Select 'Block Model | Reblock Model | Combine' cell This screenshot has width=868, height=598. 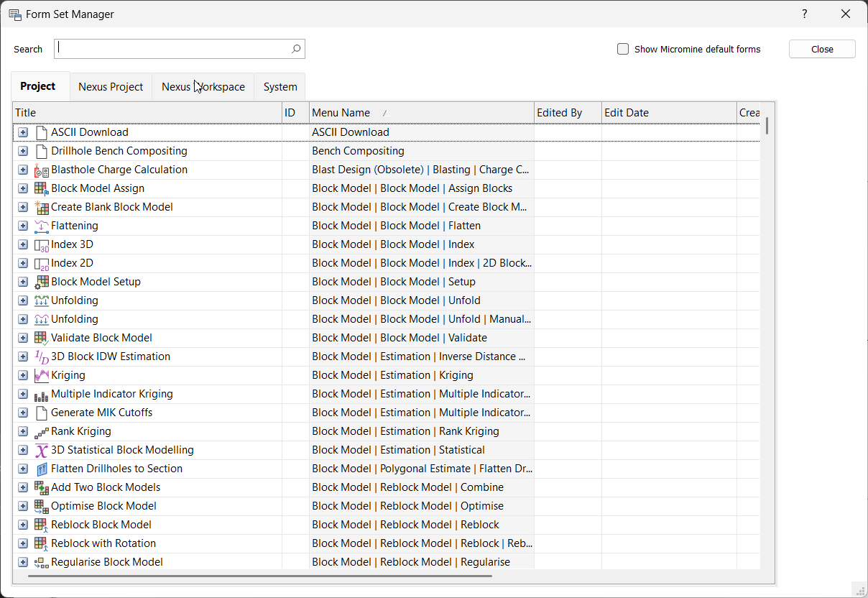(x=422, y=487)
